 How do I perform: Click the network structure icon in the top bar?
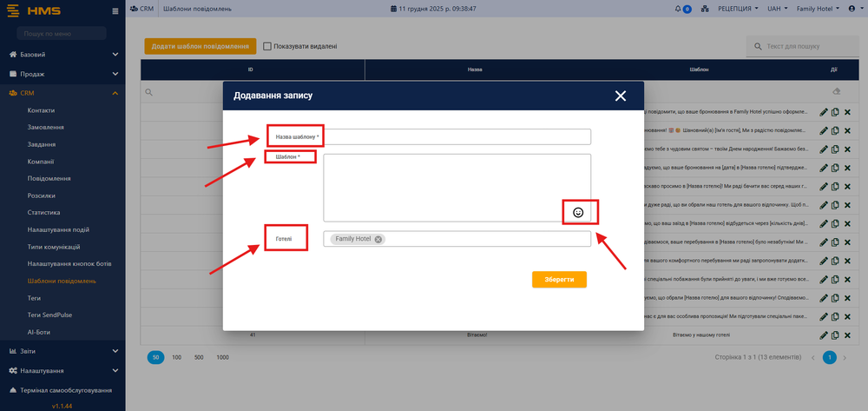[707, 8]
